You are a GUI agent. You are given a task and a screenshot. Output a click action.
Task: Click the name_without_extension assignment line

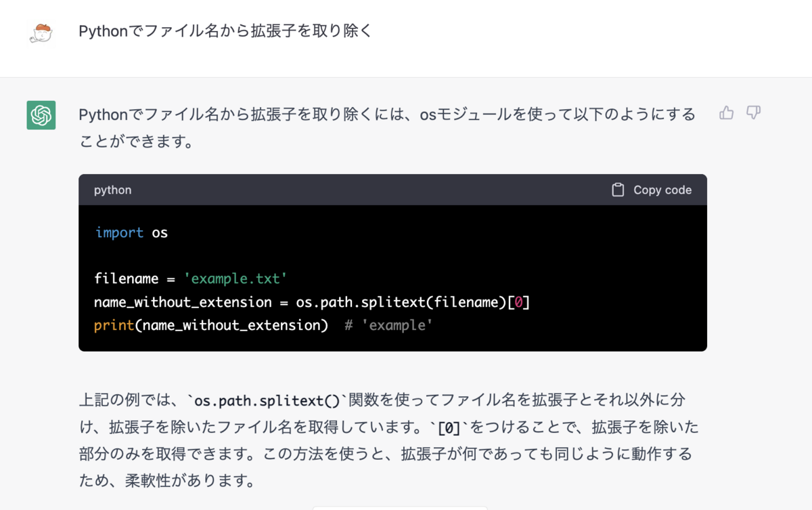pos(312,302)
